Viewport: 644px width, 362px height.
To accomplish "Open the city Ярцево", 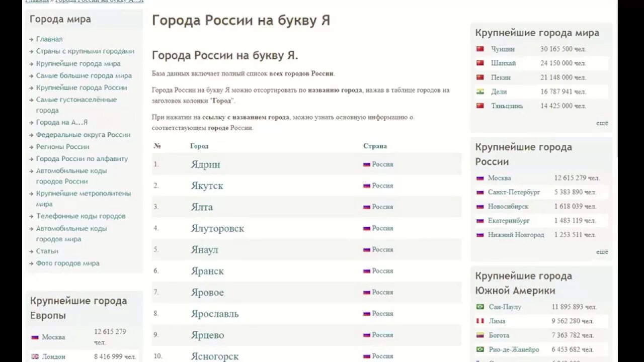I will (207, 335).
